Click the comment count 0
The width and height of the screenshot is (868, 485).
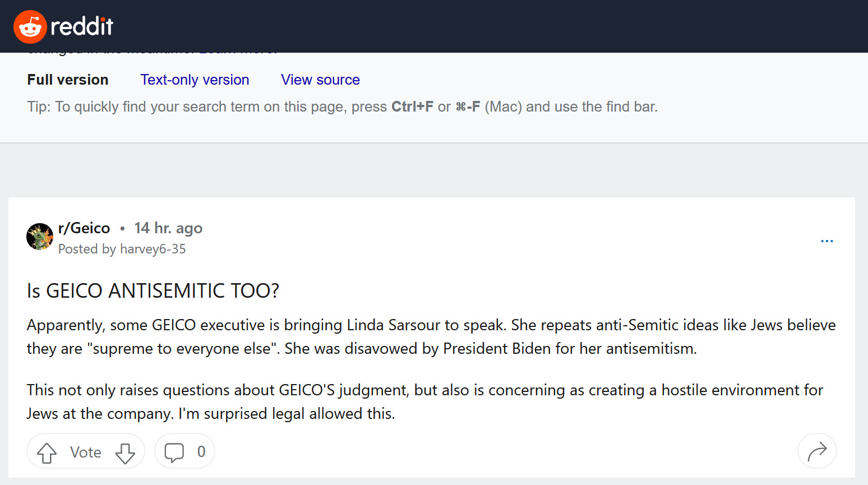(x=201, y=452)
